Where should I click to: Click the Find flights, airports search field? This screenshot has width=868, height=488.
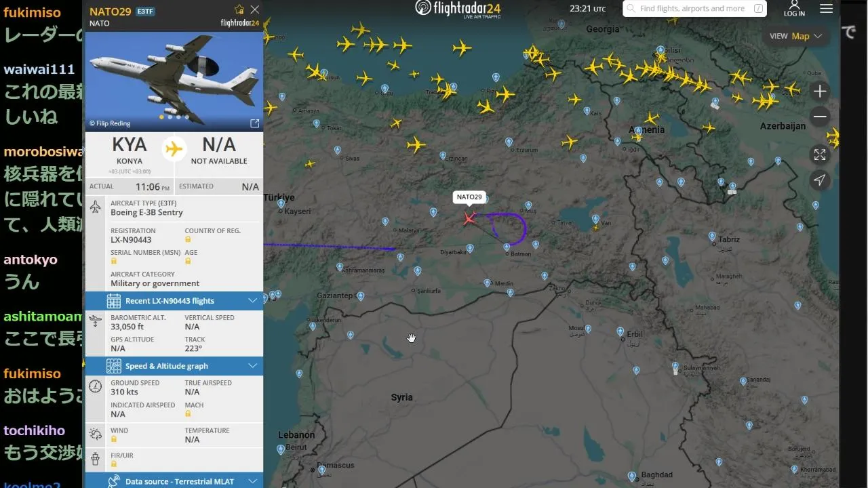694,9
